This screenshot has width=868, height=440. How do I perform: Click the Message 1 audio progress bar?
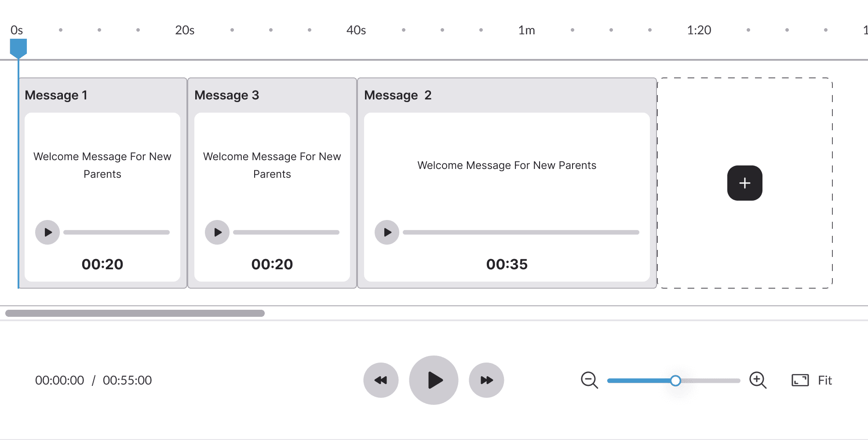coord(117,232)
